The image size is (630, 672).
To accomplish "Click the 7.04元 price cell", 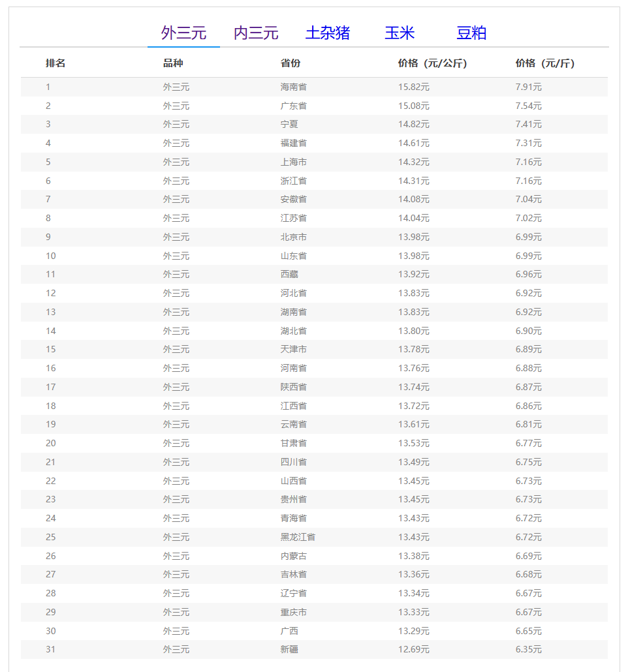I will point(528,199).
